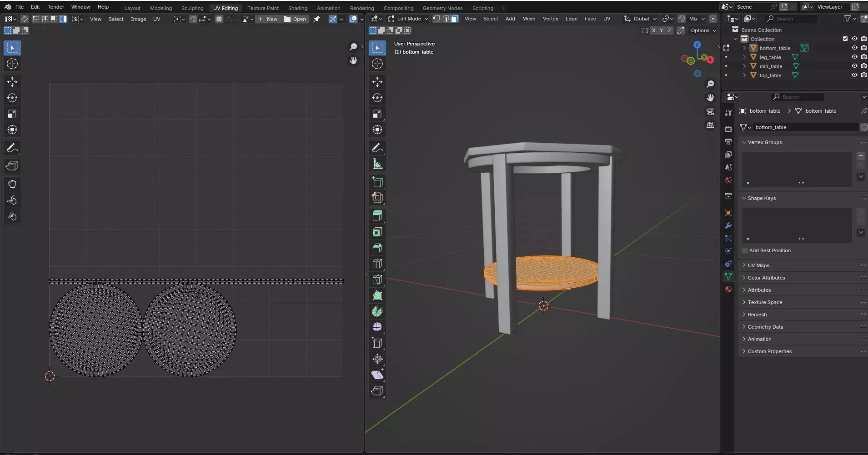Hide top_table in viewport via eye icon
The width and height of the screenshot is (868, 455).
pos(854,75)
